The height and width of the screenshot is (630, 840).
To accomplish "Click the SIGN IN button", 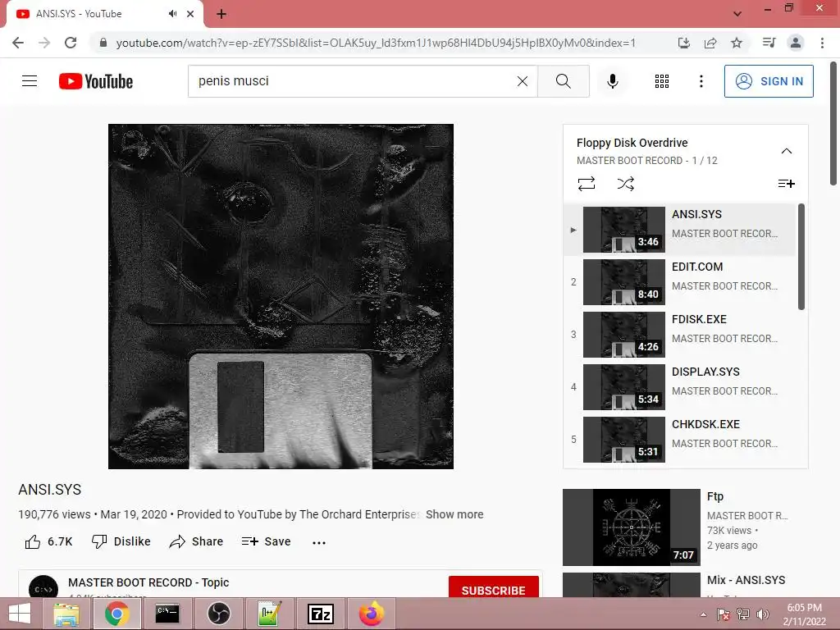I will (x=769, y=81).
